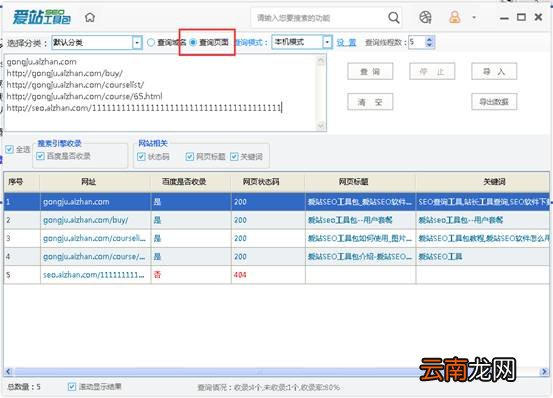This screenshot has height=398, width=553.
Task: Select the seo.aizhan.com/111111111... row URL
Action: pos(93,275)
